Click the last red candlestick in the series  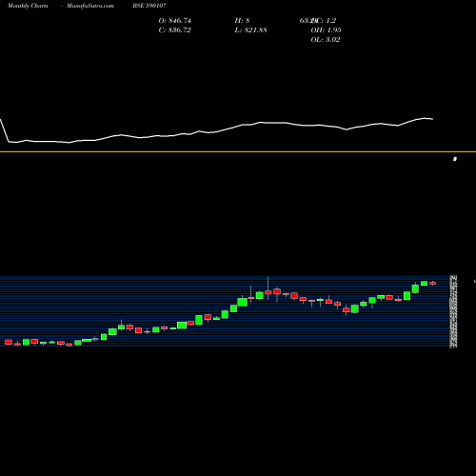click(433, 283)
